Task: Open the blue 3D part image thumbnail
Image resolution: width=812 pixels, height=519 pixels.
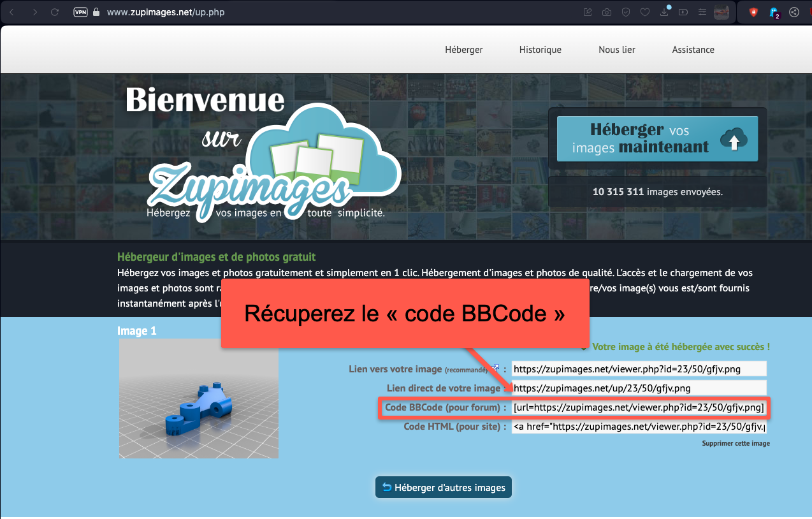Action: tap(199, 398)
